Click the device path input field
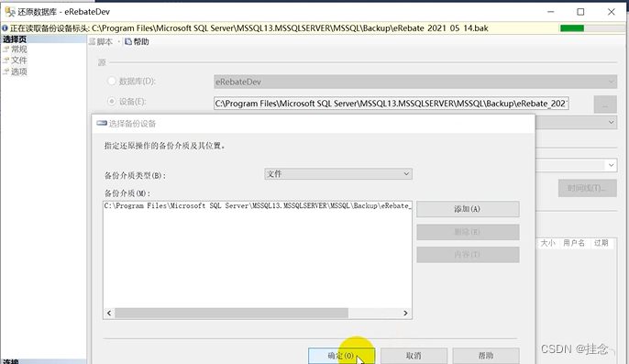Image resolution: width=629 pixels, height=364 pixels. [x=392, y=104]
